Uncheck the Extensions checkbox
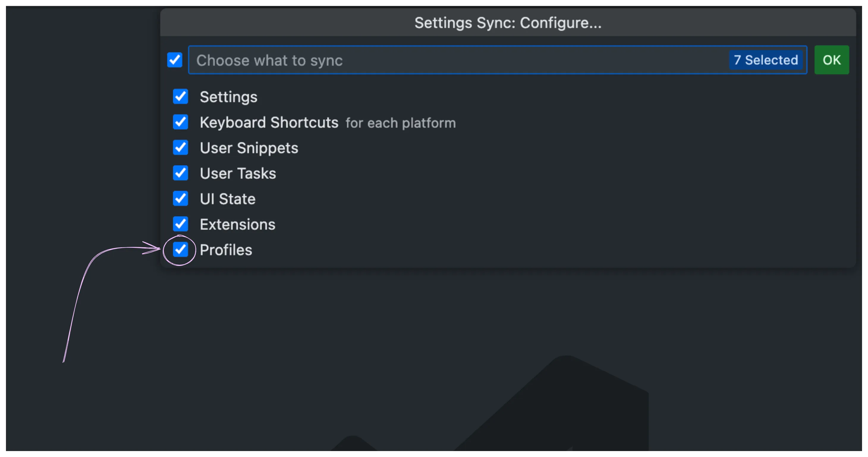Viewport: 868px width, 457px height. 180,224
